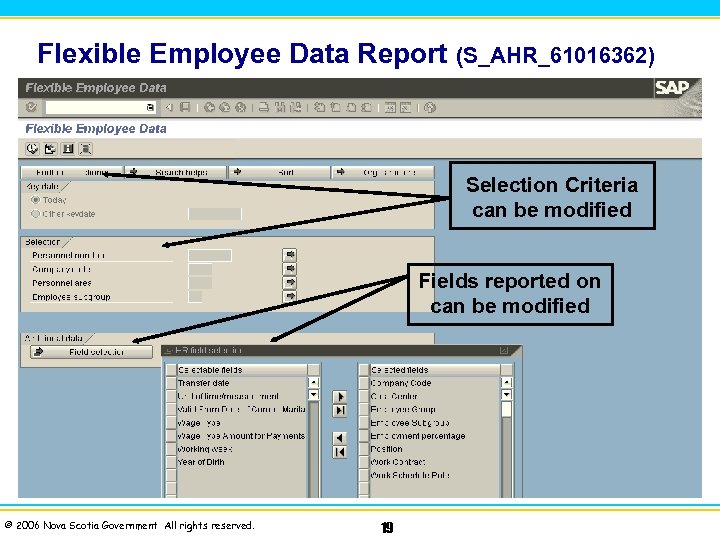Click the red Cancel round icon
The height and width of the screenshot is (540, 720).
coord(240,107)
